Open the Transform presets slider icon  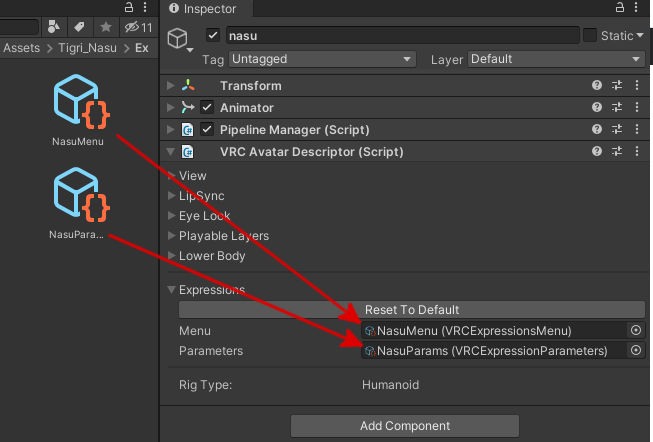click(617, 85)
